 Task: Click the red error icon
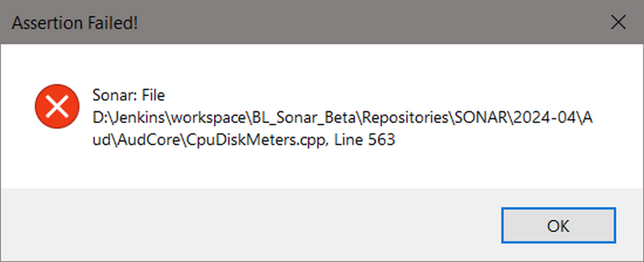[x=56, y=106]
